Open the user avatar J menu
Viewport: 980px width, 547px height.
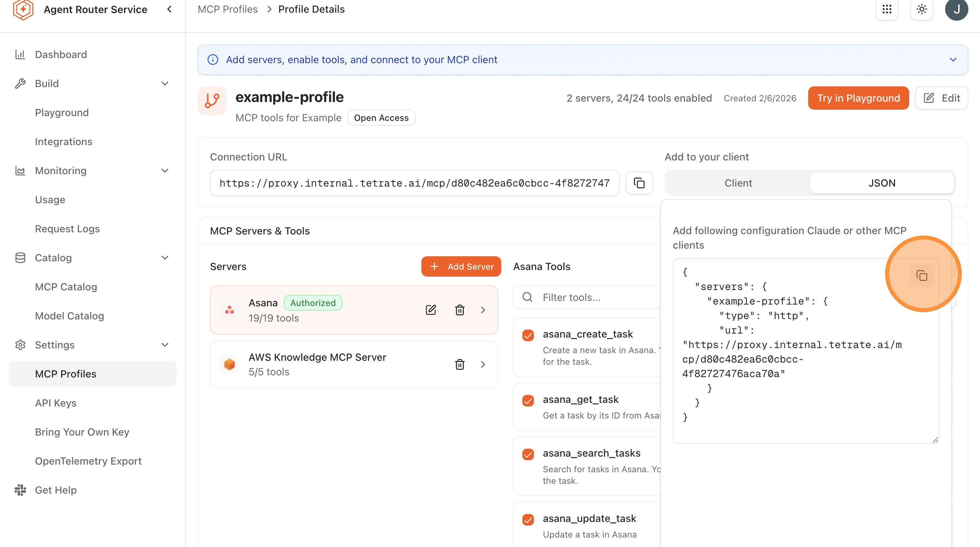click(956, 9)
